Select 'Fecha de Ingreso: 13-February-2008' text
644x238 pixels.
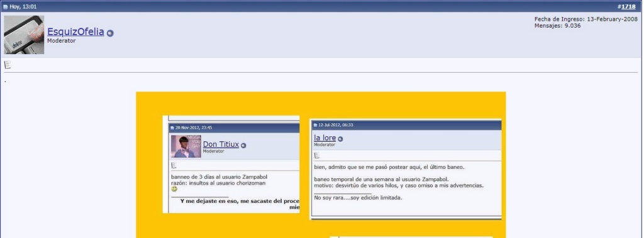(x=586, y=19)
